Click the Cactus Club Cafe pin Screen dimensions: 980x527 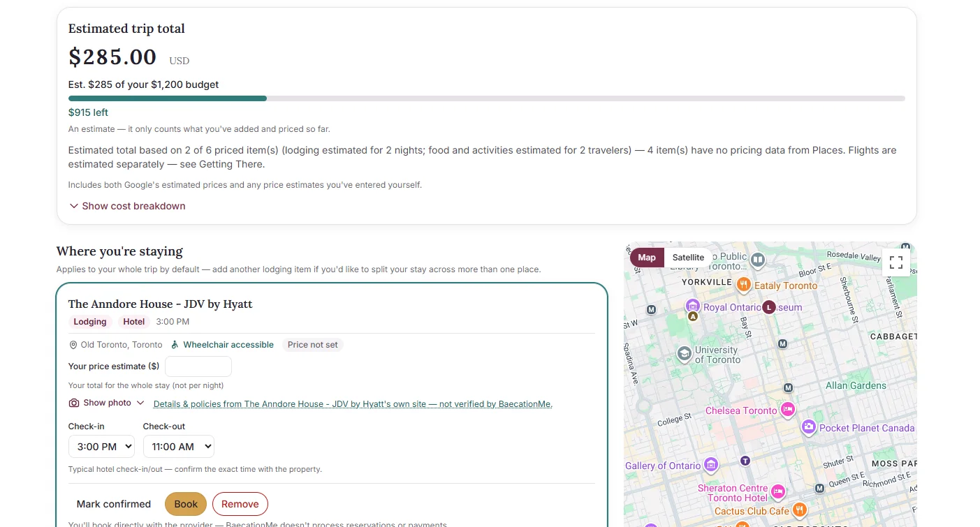(x=800, y=510)
